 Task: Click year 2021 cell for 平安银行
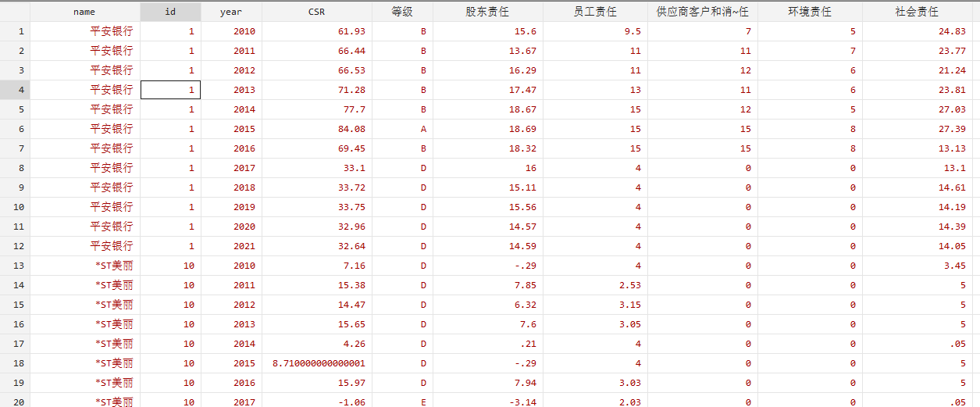tap(244, 246)
